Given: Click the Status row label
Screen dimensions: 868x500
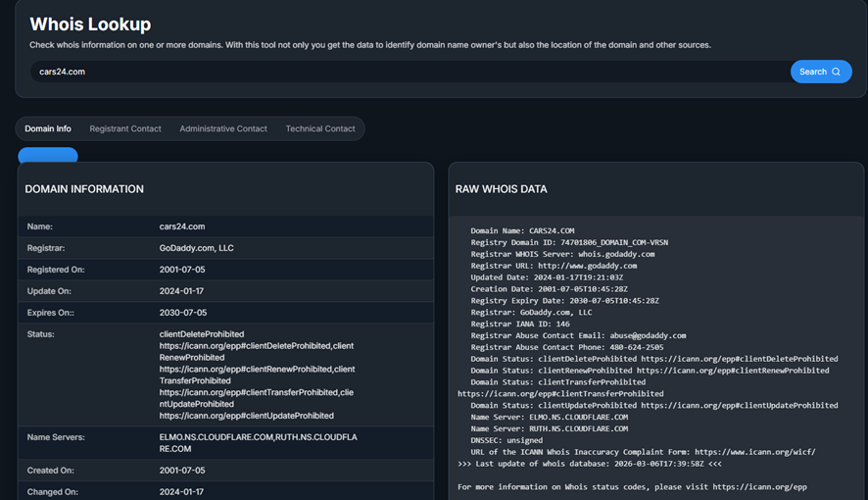Looking at the screenshot, I should point(40,334).
